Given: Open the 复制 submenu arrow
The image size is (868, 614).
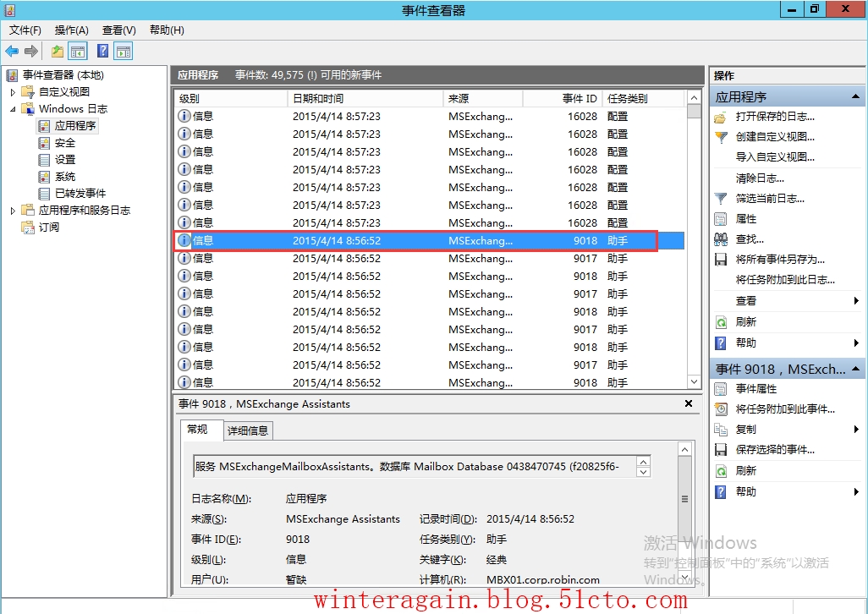Looking at the screenshot, I should [x=856, y=430].
